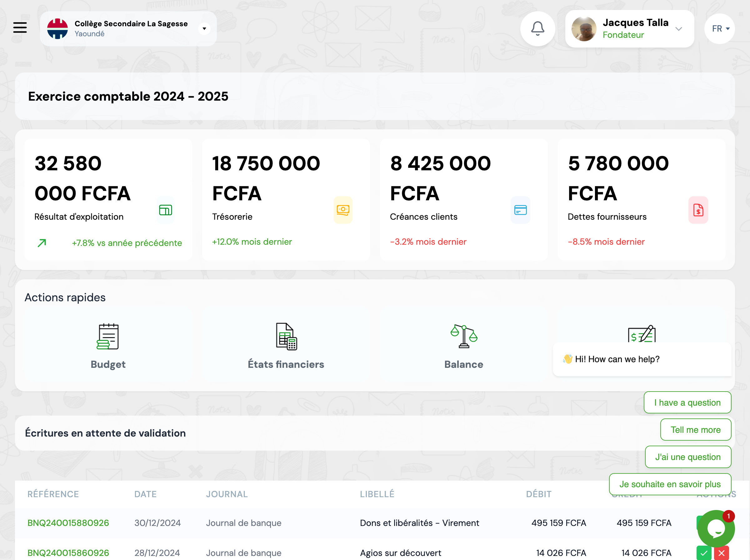
Task: Click the Créances clients card icon
Action: 521,210
